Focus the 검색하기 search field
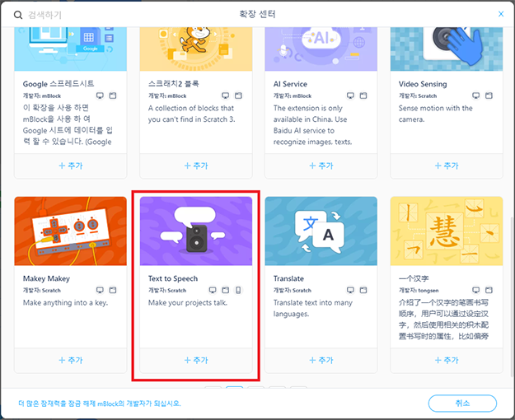 click(45, 15)
